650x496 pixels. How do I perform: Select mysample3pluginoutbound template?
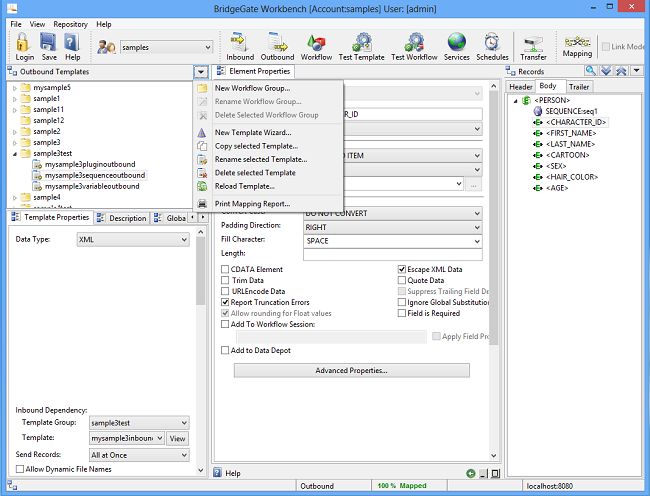[x=84, y=165]
